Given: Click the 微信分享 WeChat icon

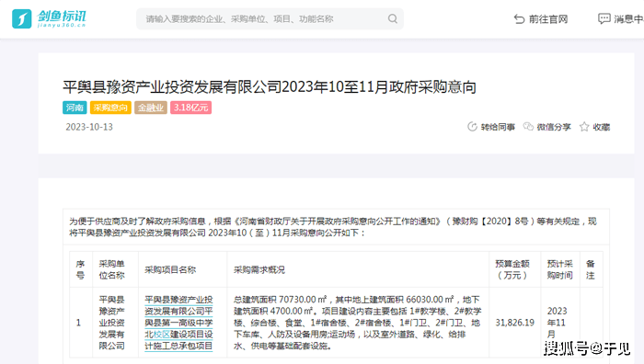Looking at the screenshot, I should click(x=528, y=127).
